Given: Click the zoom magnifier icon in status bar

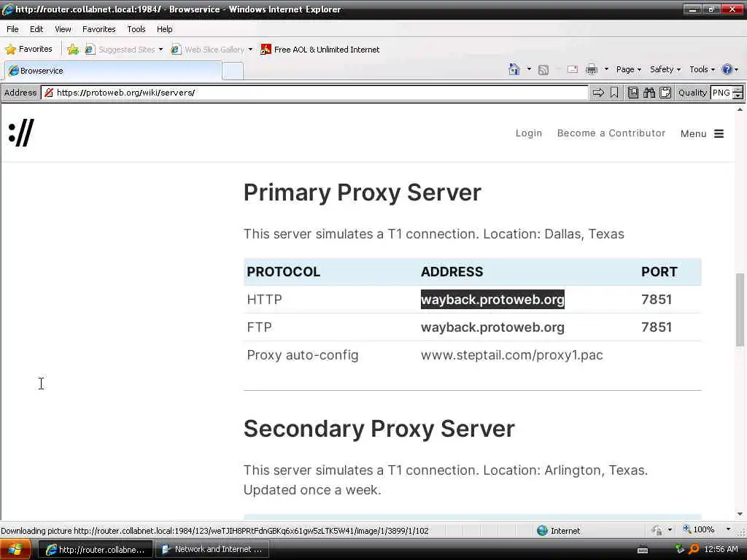Looking at the screenshot, I should (687, 529).
